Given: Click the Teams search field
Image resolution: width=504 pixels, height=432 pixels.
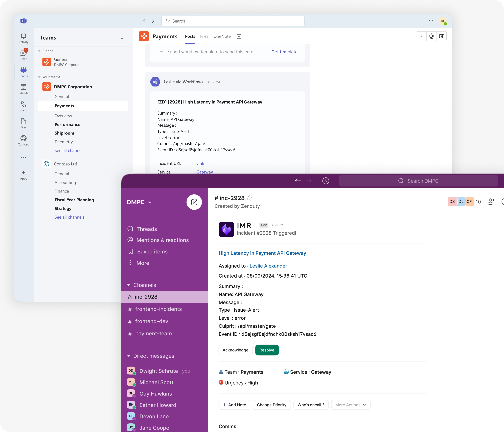Looking at the screenshot, I should 233,21.
